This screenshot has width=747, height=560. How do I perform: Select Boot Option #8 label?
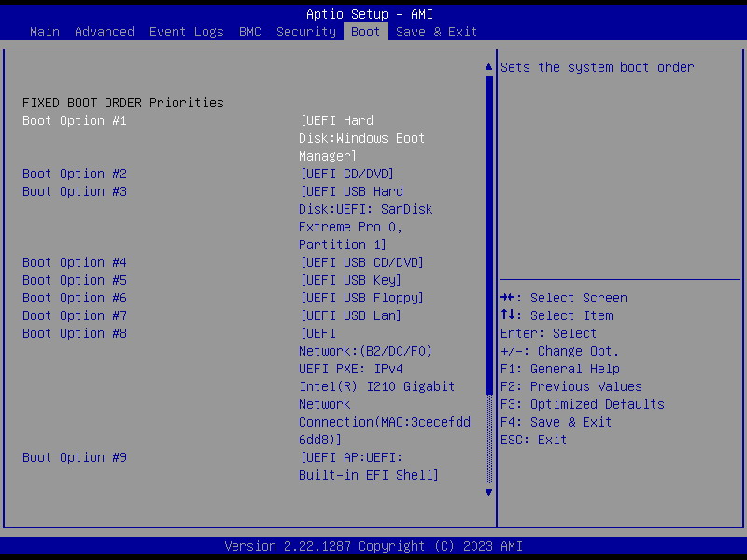[x=75, y=333]
